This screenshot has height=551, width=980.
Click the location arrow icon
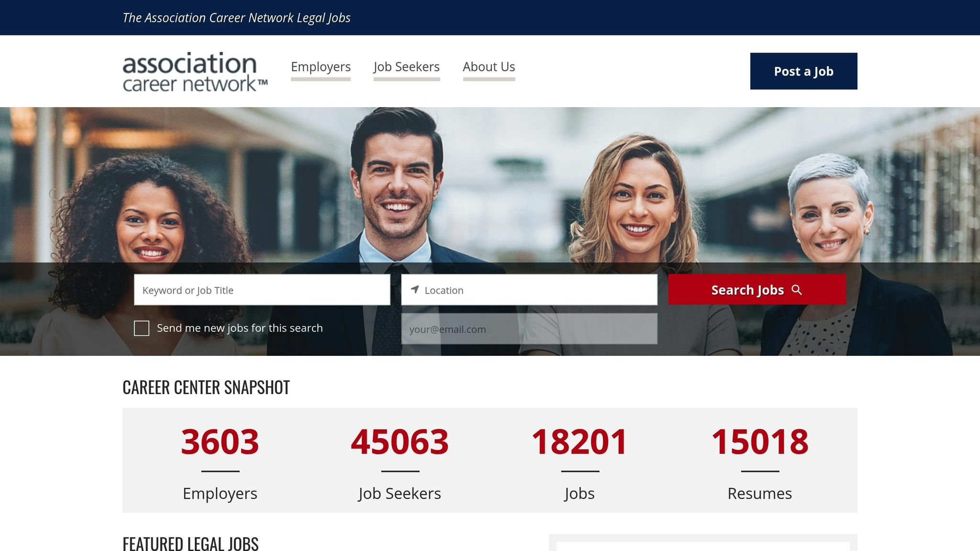[415, 289]
